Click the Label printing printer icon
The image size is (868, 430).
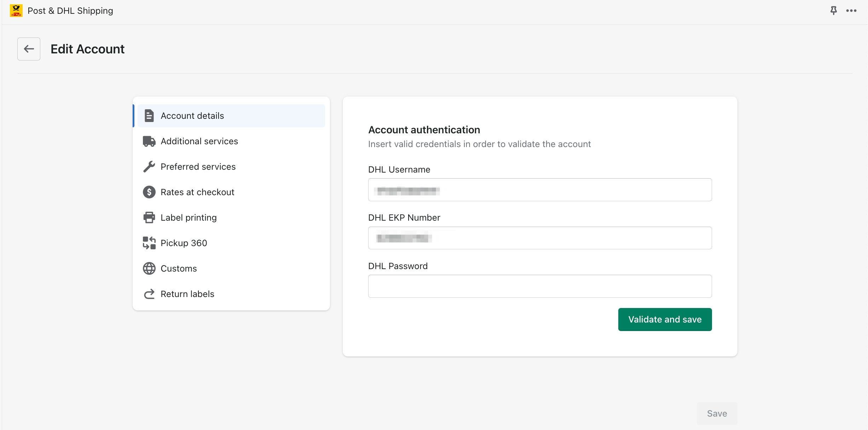click(149, 217)
